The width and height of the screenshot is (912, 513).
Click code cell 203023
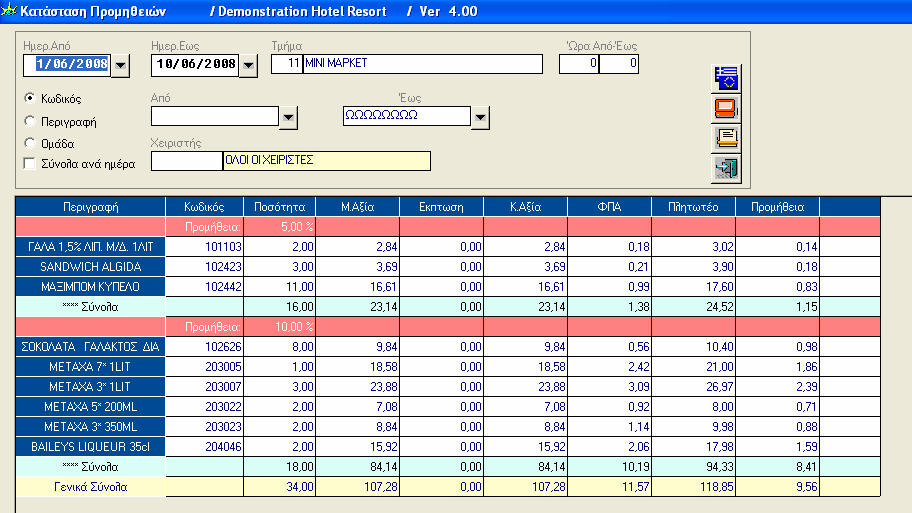[204, 427]
